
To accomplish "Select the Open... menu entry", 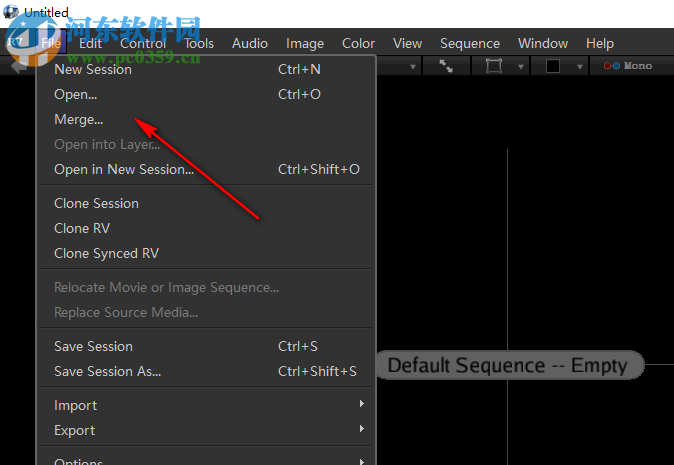I will point(206,94).
